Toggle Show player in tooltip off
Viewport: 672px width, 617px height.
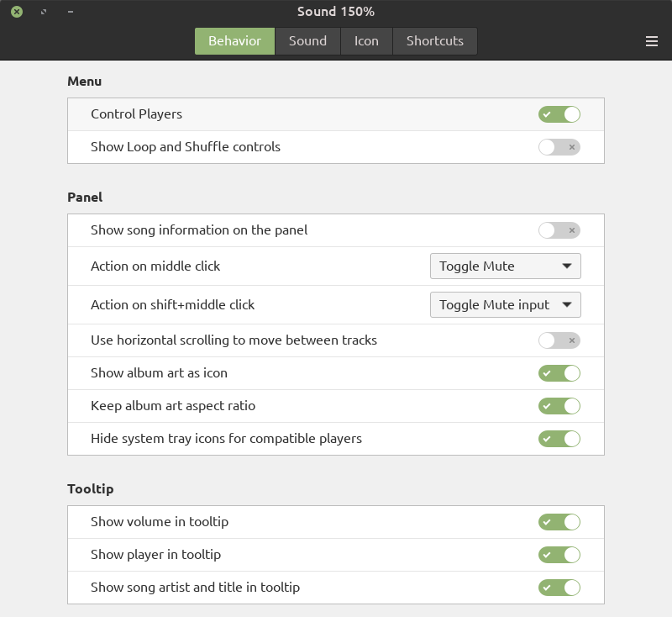click(x=559, y=555)
